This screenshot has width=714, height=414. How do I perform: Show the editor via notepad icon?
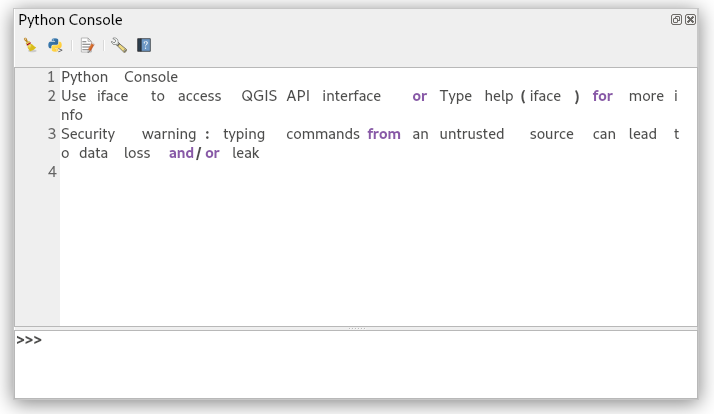[87, 45]
